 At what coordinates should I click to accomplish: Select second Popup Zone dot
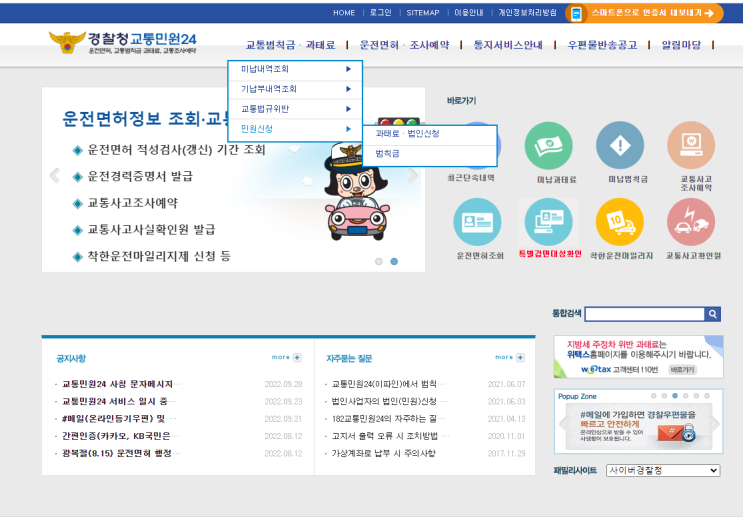664,395
